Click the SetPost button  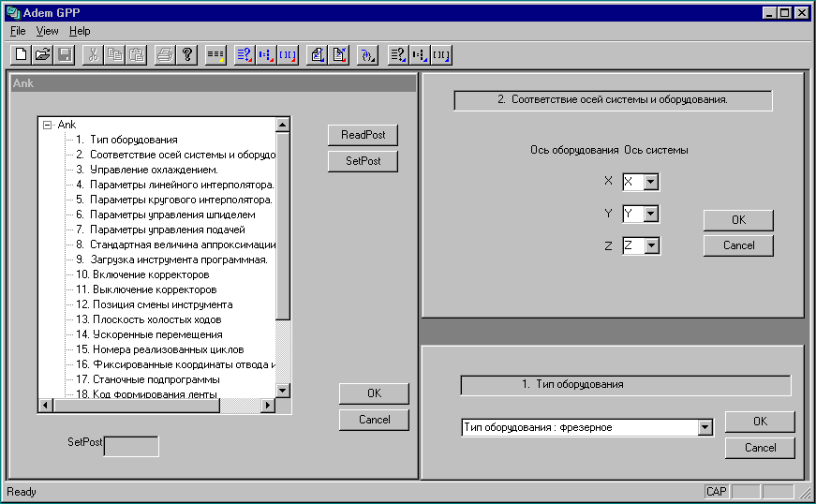click(x=363, y=161)
